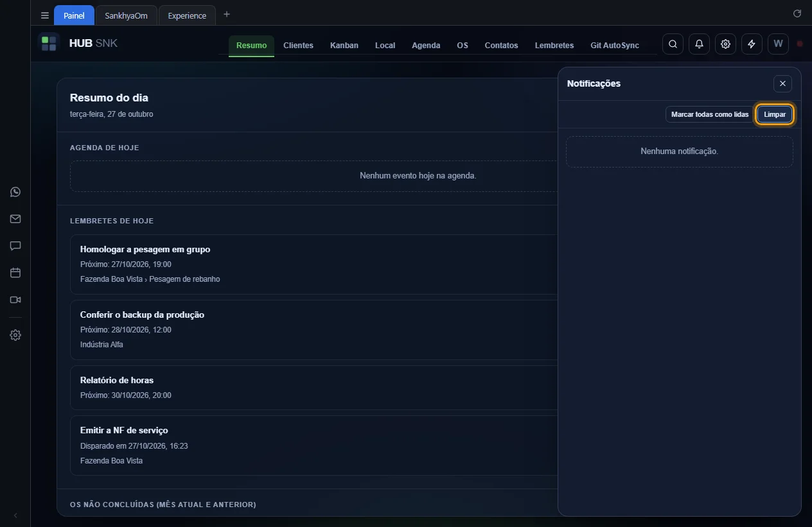Viewport: 812px width, 527px height.
Task: Add a new tab with plus icon
Action: click(226, 15)
